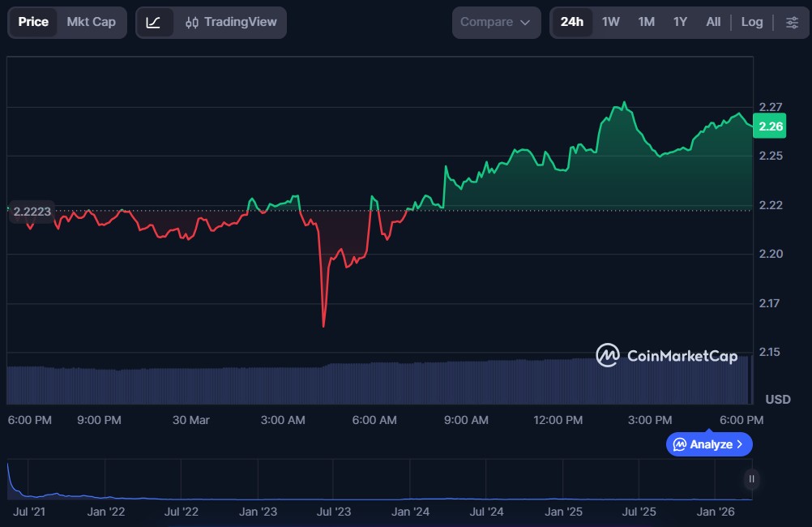The image size is (812, 527).
Task: Choose the 1M time range
Action: click(646, 23)
